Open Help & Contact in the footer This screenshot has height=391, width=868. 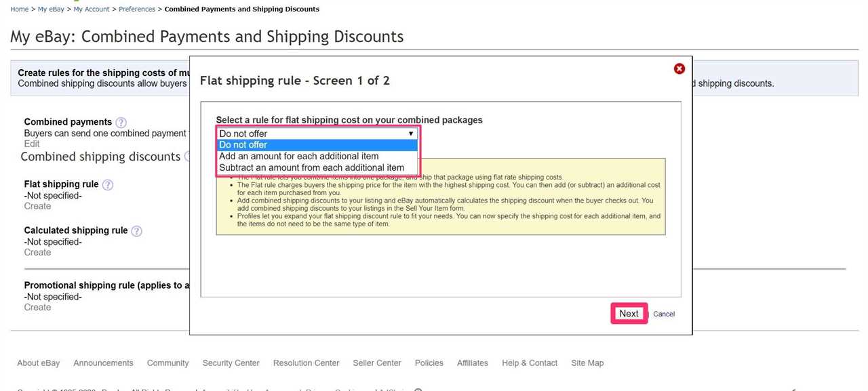[x=530, y=363]
